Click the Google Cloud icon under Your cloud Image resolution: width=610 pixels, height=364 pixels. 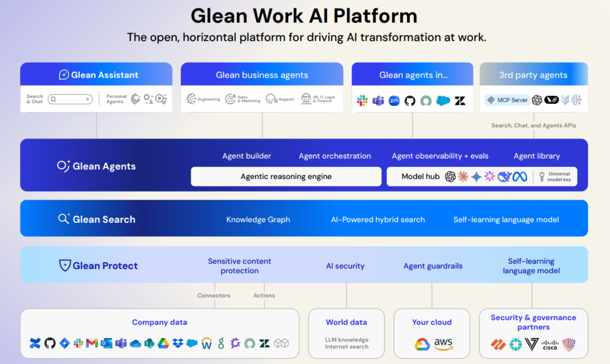(422, 344)
